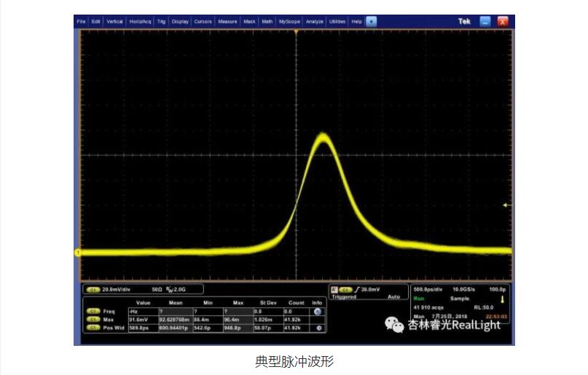
Task: Select the trigger level arrow on right edge
Action: pos(506,205)
